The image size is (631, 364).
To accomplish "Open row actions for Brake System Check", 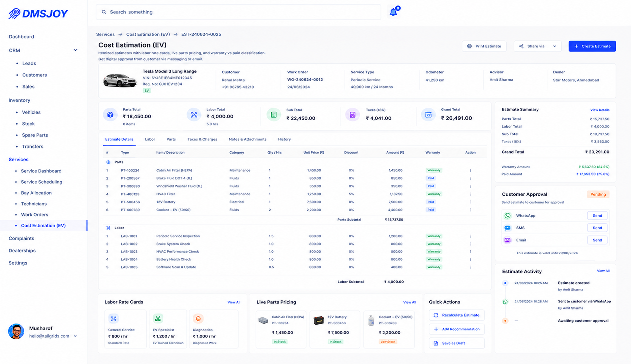I will (x=471, y=244).
